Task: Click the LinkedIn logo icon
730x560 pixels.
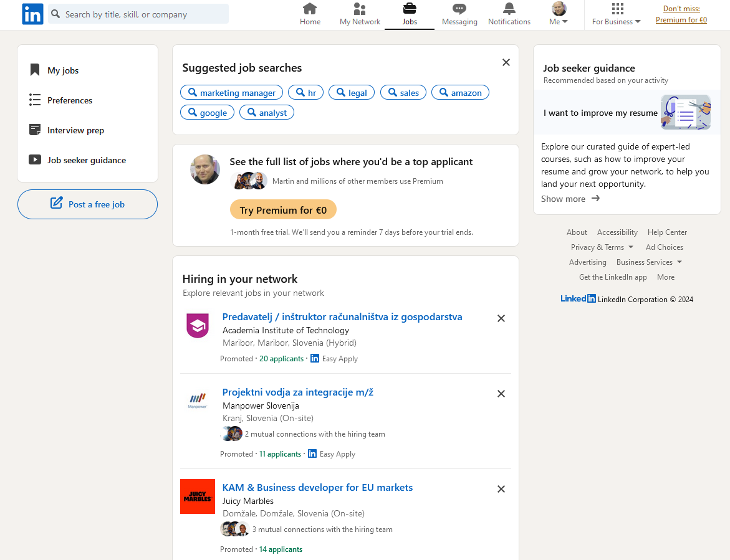Action: tap(32, 14)
